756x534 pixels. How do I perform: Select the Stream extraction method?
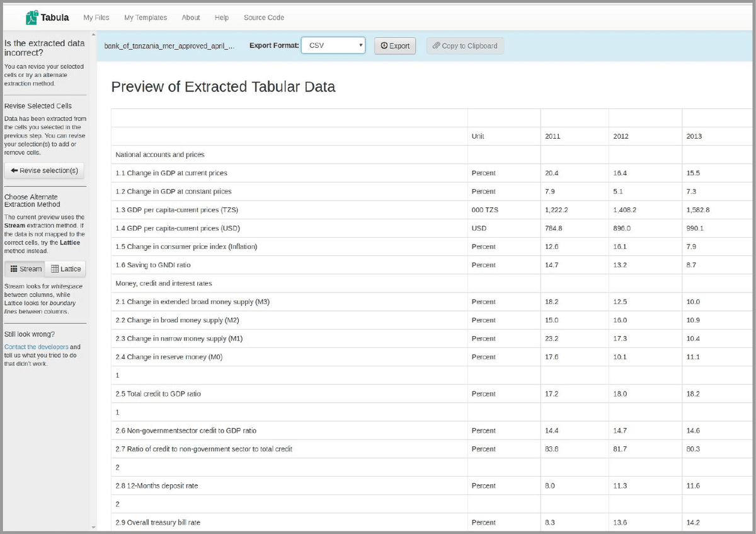point(25,269)
